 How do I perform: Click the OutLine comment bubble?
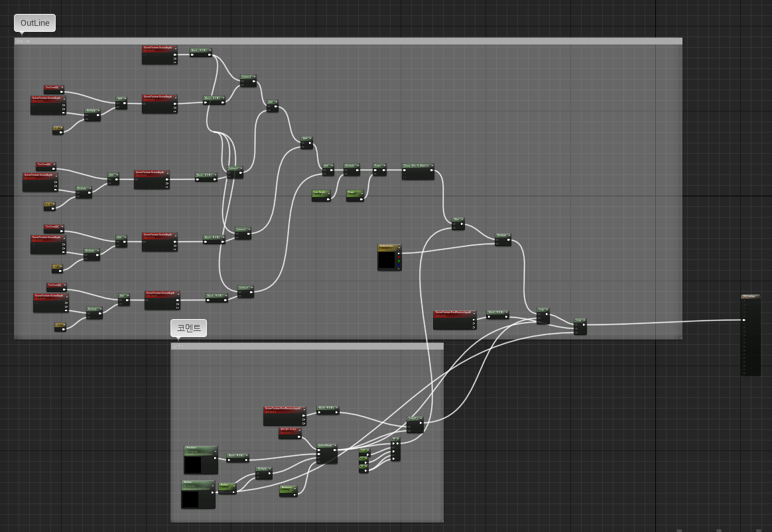(x=35, y=23)
